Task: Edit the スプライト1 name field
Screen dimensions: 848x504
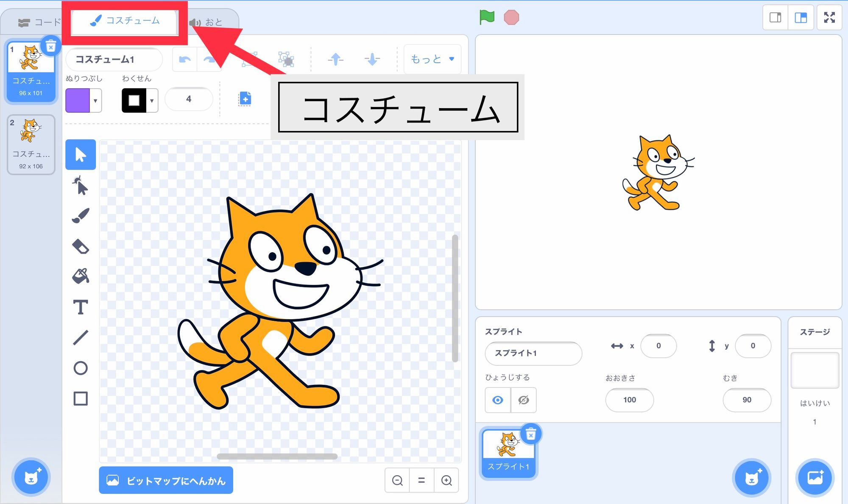Action: (533, 353)
